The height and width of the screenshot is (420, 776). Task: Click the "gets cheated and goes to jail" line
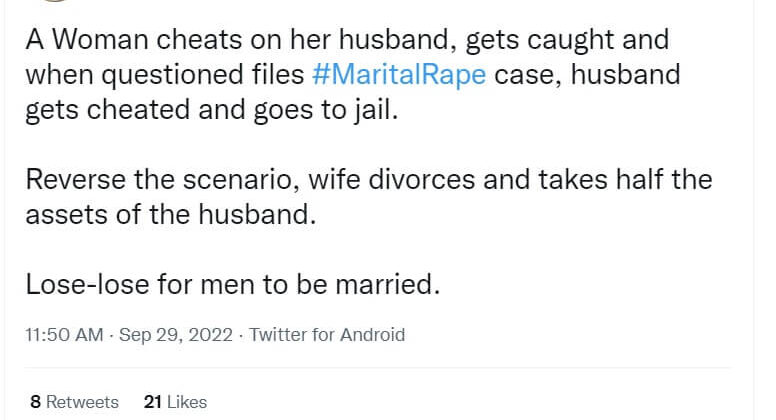(x=211, y=109)
